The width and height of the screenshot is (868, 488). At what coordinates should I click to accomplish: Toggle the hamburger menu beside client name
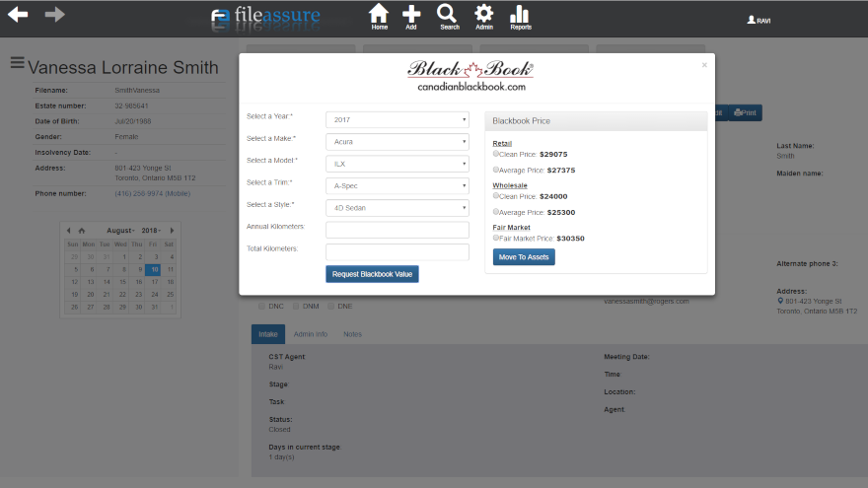coord(17,63)
